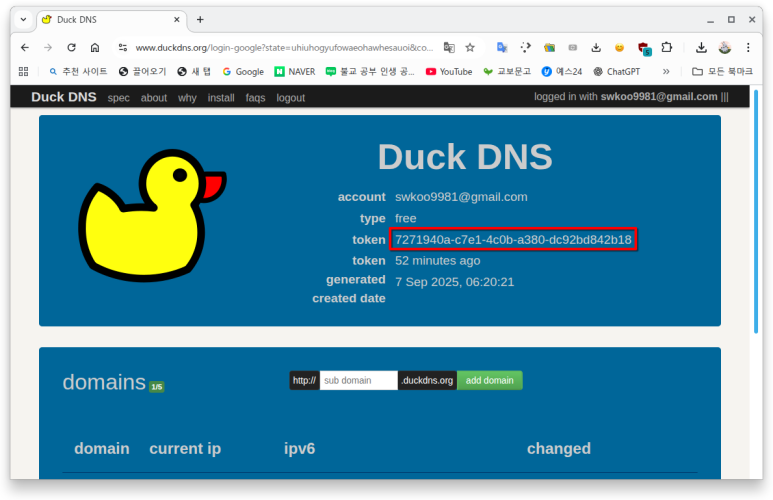The height and width of the screenshot is (500, 773).
Task: Click the '7 Sep 2025, 06:20:21' date
Action: coord(454,282)
